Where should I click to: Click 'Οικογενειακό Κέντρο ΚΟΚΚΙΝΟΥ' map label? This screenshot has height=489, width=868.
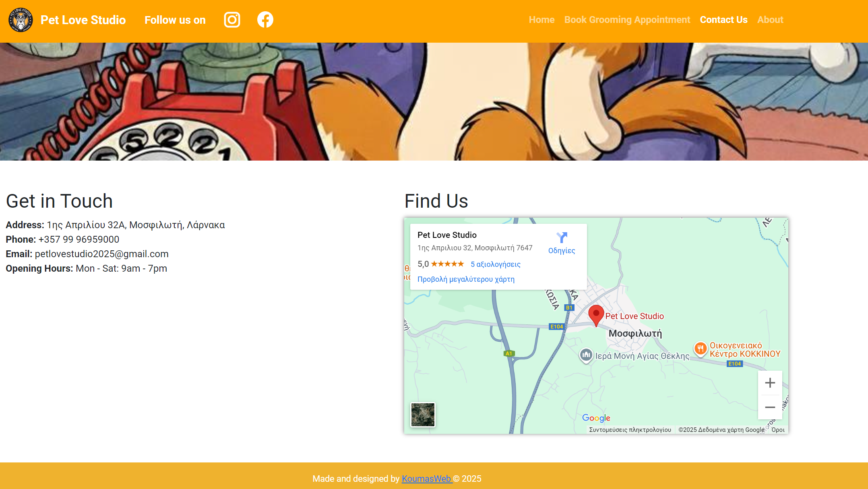pos(745,350)
